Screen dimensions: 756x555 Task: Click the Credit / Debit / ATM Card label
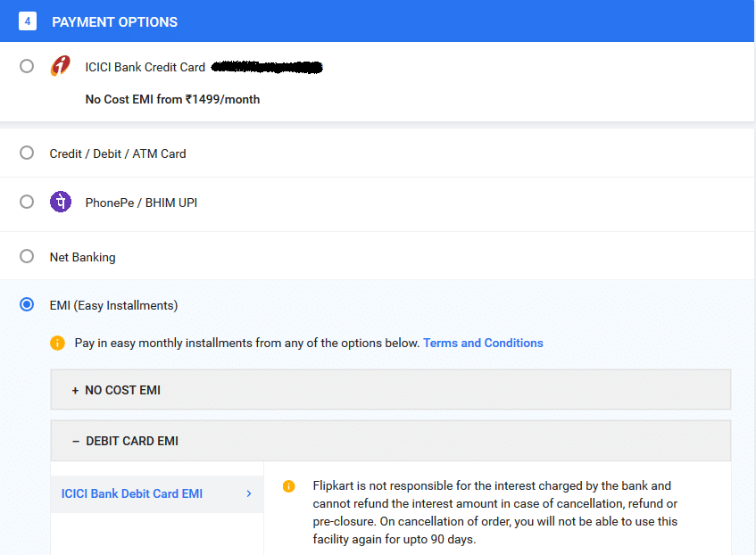118,153
